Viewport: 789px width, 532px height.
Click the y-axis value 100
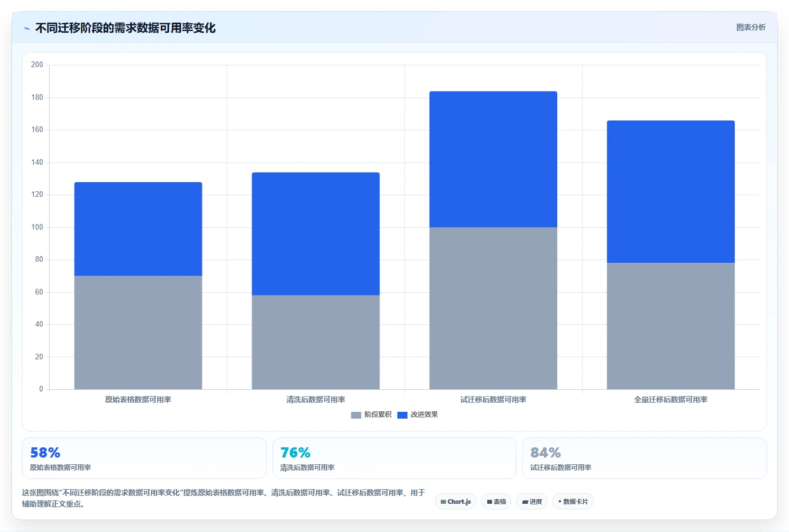37,227
